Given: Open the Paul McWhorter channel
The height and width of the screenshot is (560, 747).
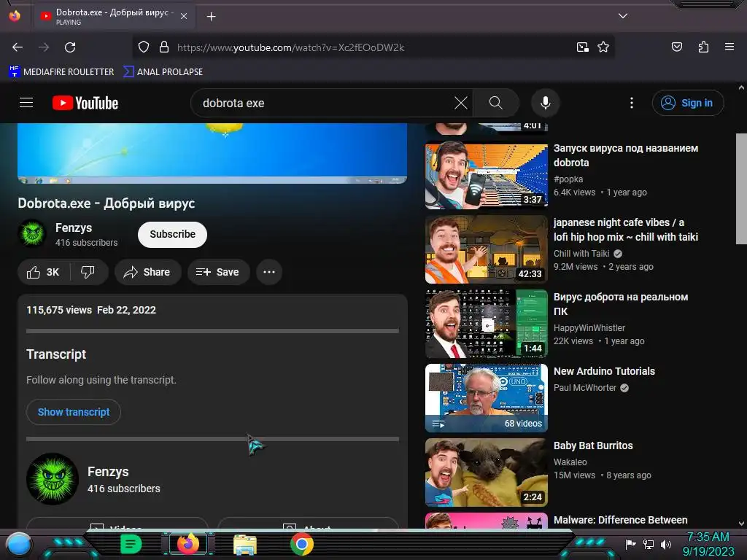Looking at the screenshot, I should click(x=585, y=388).
